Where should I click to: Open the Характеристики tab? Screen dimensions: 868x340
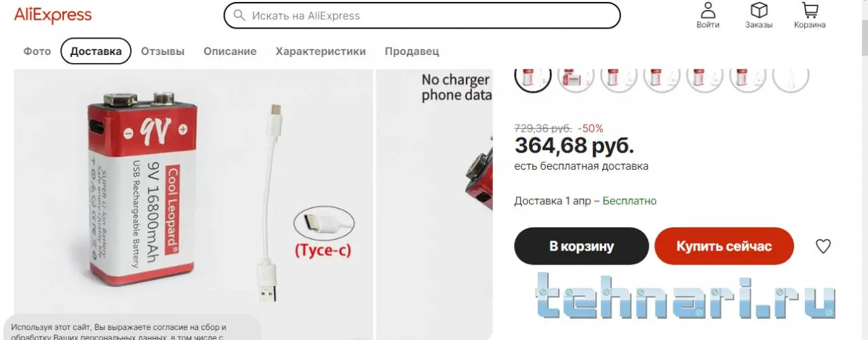[x=321, y=51]
